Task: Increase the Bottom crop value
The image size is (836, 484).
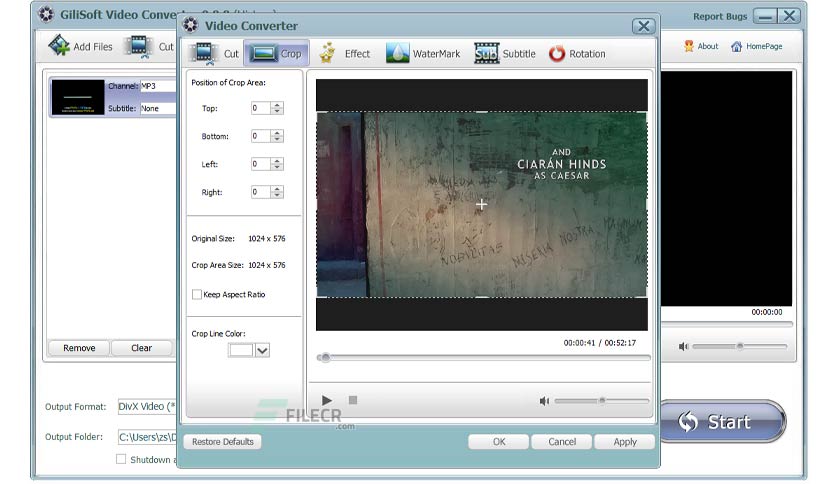Action: coord(277,133)
